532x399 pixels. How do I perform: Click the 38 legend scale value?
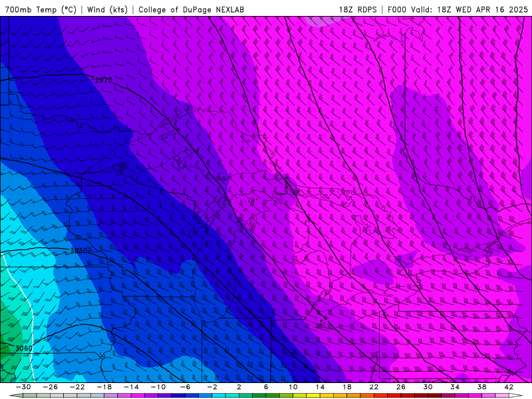[481, 387]
